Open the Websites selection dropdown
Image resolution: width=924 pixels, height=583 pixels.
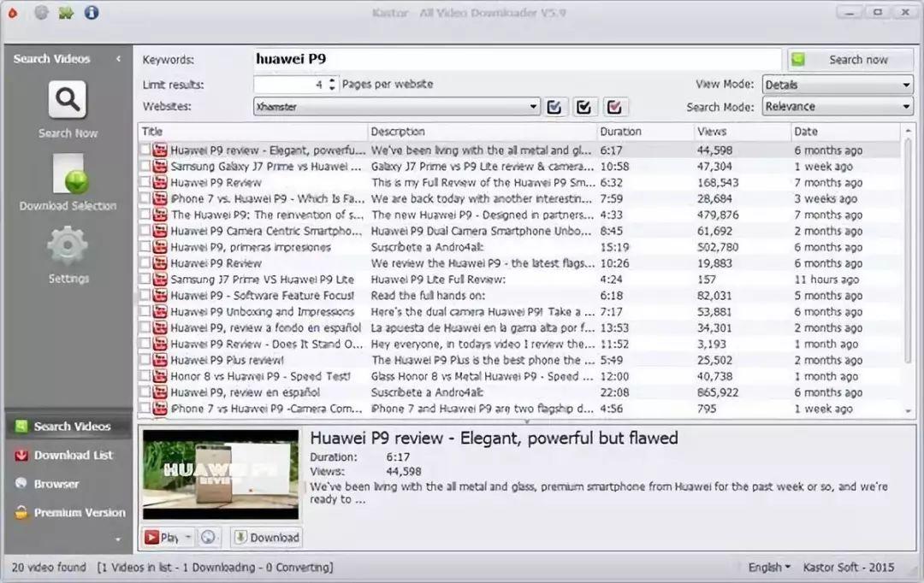click(397, 107)
